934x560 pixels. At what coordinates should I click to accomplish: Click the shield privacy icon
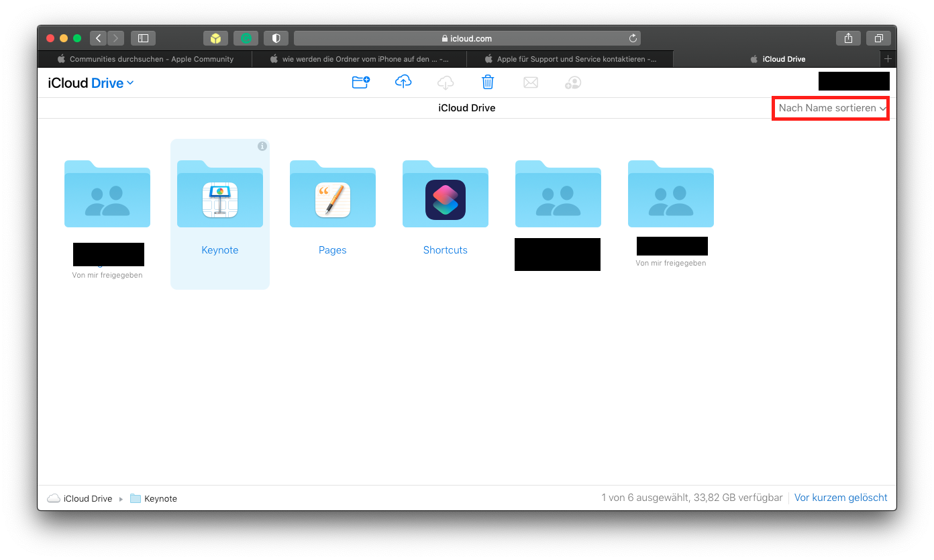pos(276,38)
